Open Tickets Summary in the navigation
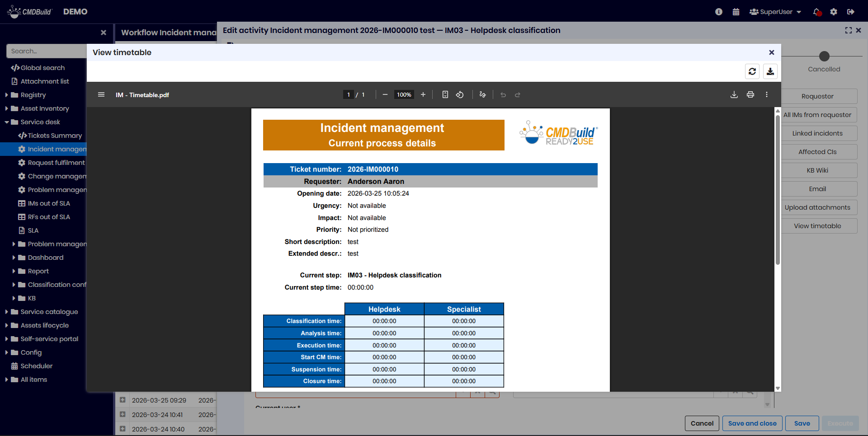Screen dimensions: 868x436 (x=54, y=136)
